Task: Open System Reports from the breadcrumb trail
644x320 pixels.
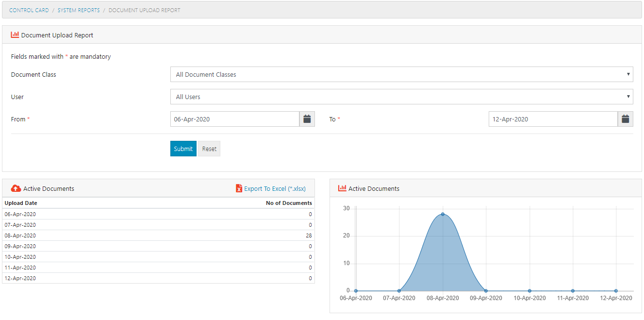Action: point(79,10)
